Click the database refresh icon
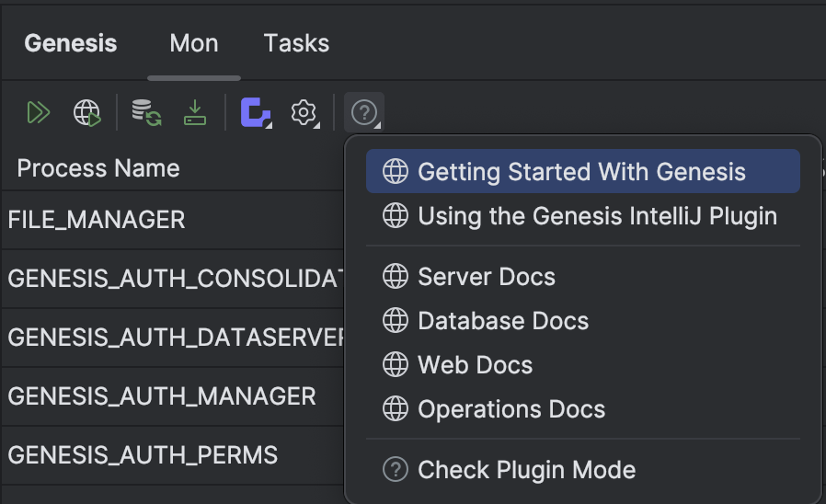Screen dimensions: 826x504 click(x=146, y=112)
